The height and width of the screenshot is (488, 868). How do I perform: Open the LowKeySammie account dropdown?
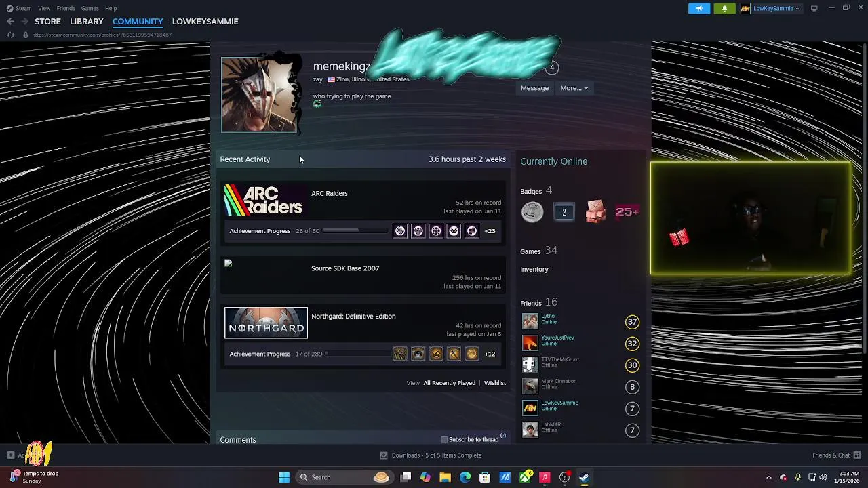click(x=771, y=8)
